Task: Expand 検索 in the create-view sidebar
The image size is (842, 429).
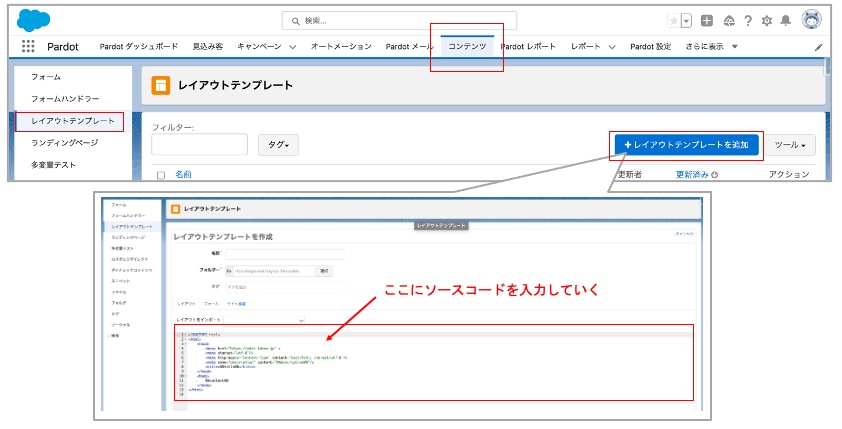Action: click(114, 336)
